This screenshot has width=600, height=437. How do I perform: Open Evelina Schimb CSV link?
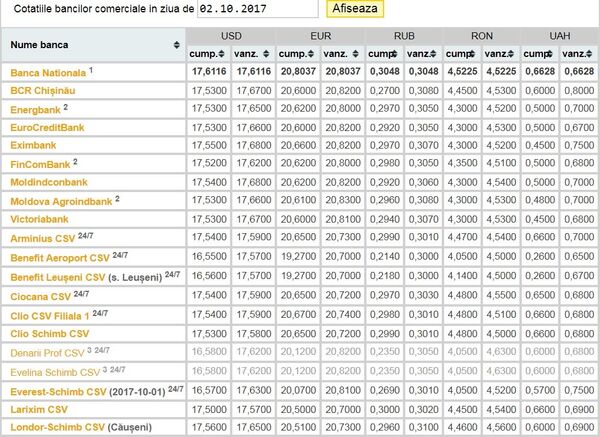pos(55,372)
